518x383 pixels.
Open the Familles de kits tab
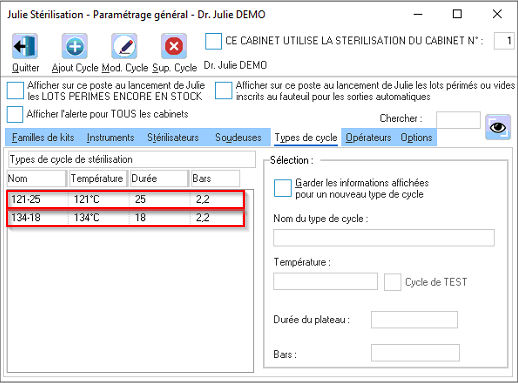[x=43, y=137]
